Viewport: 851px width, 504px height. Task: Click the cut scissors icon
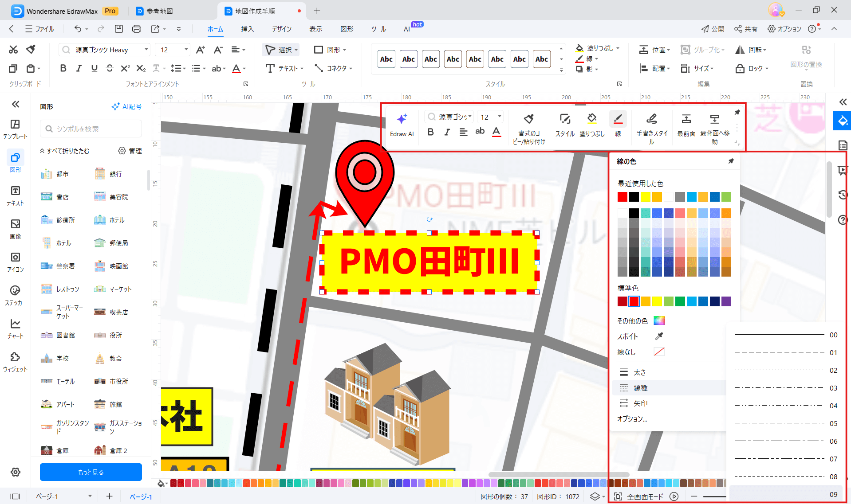[x=13, y=50]
